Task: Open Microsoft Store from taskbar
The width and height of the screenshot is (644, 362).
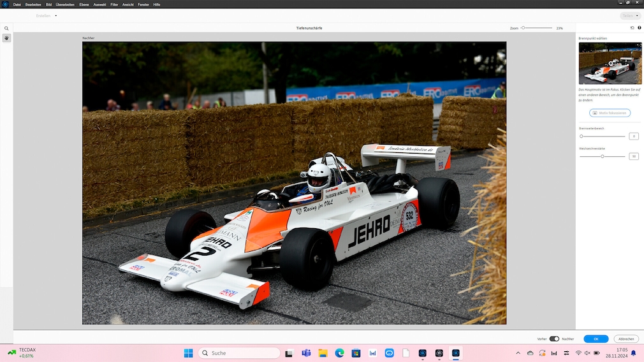Action: tap(356, 353)
